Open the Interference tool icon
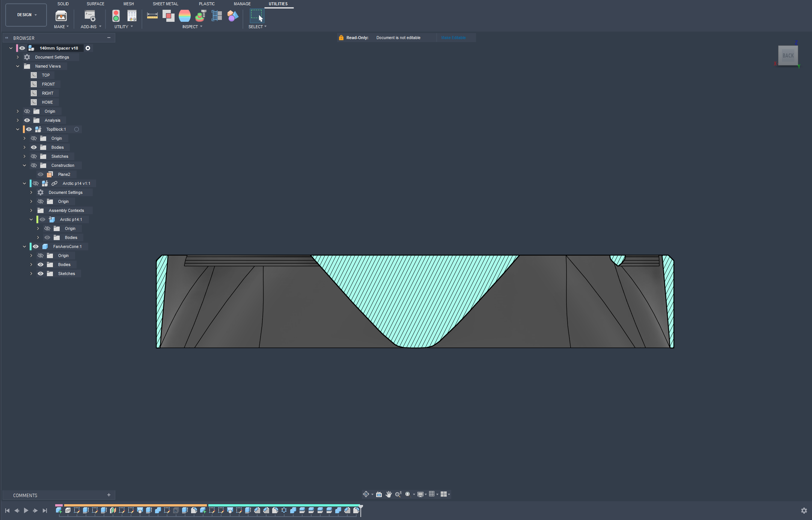 (x=168, y=16)
